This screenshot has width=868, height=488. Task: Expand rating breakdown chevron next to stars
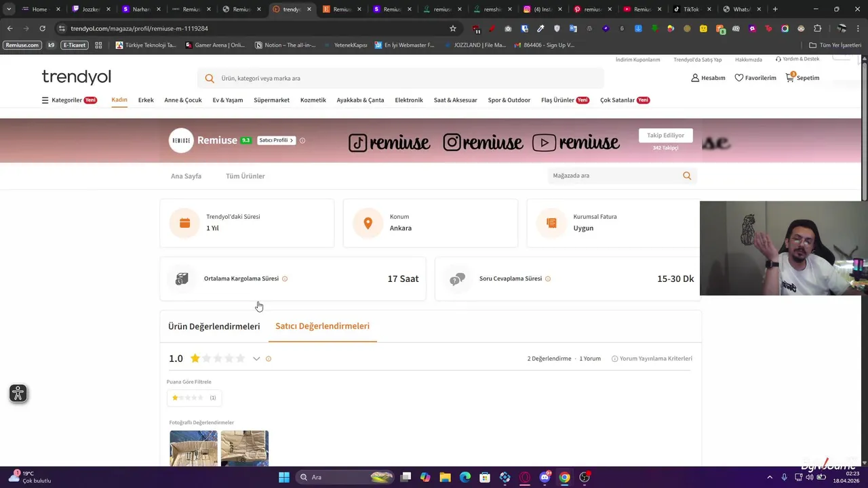point(256,359)
